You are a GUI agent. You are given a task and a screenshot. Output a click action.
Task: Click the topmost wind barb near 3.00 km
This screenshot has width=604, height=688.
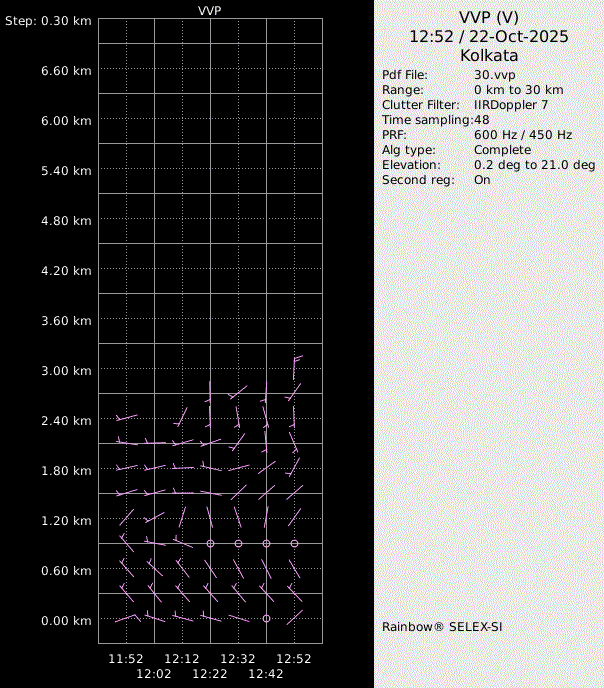coord(295,367)
